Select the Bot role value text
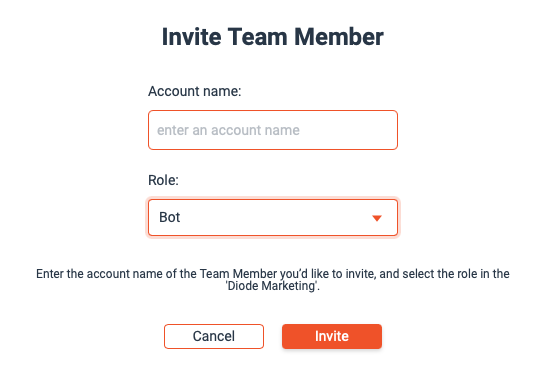 pos(170,217)
